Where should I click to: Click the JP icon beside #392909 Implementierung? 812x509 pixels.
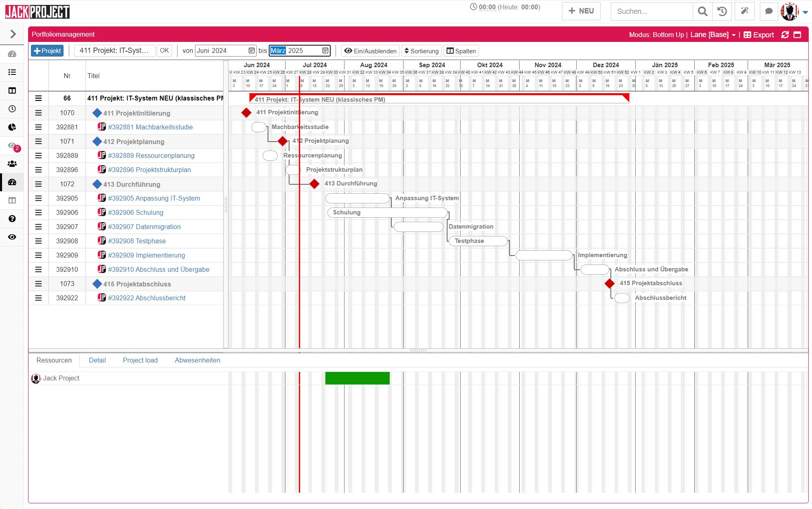point(102,255)
